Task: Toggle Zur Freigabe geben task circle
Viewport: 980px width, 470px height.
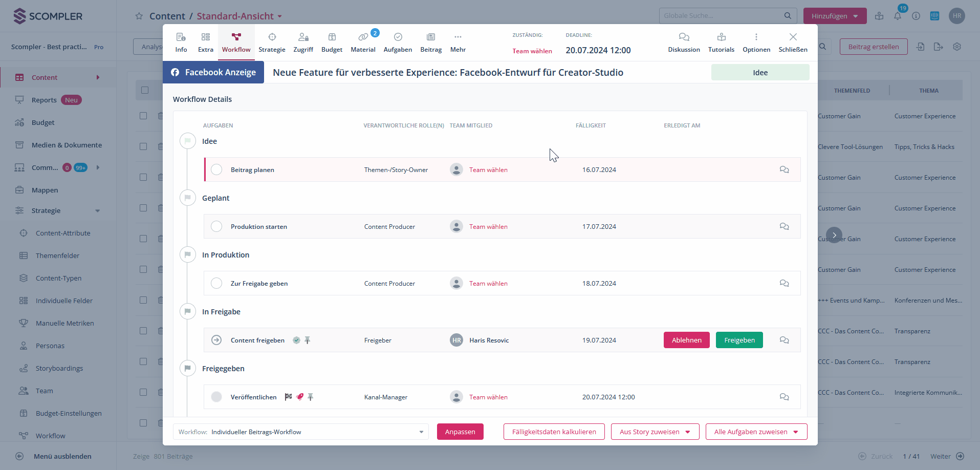Action: pyautogui.click(x=216, y=283)
